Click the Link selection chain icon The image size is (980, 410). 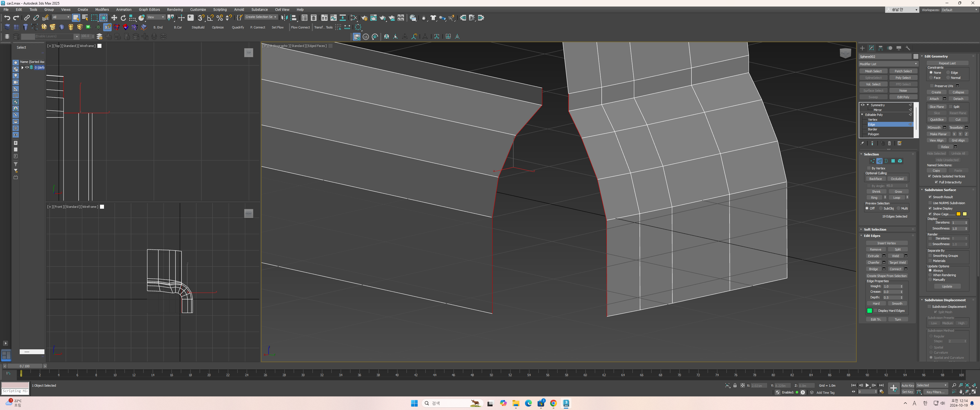[x=27, y=18]
